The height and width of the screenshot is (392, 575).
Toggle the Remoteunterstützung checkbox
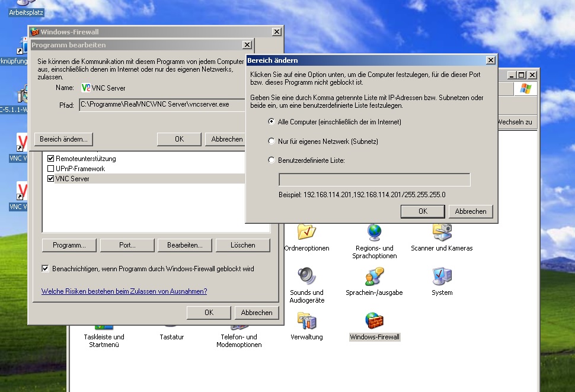pos(50,159)
